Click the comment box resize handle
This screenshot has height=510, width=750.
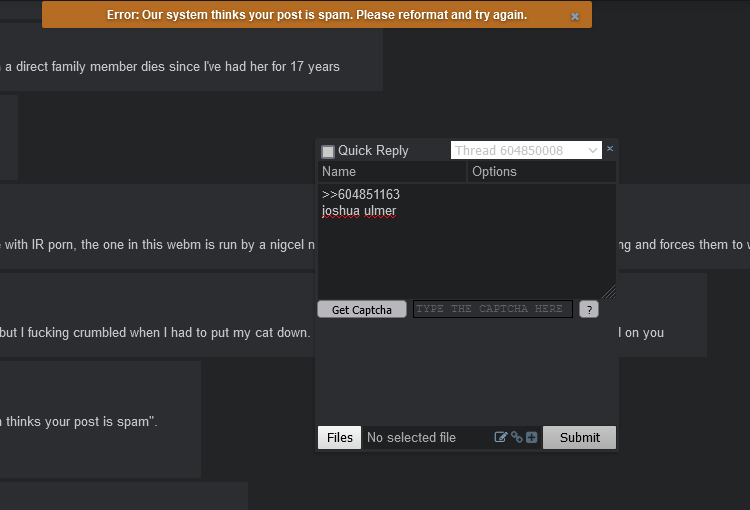609,292
